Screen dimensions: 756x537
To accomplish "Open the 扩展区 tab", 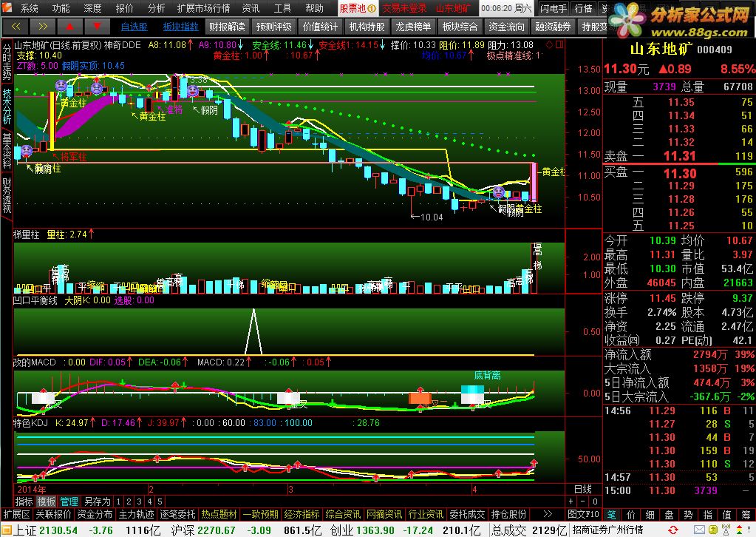I will [17, 514].
